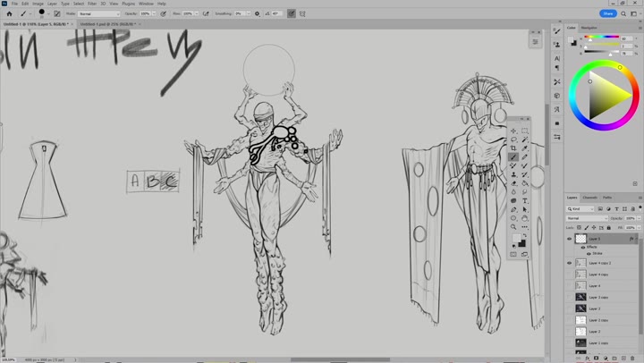Switch to Untitled-1.psd @ 25% document tab
The image size is (644, 363).
pyautogui.click(x=108, y=24)
